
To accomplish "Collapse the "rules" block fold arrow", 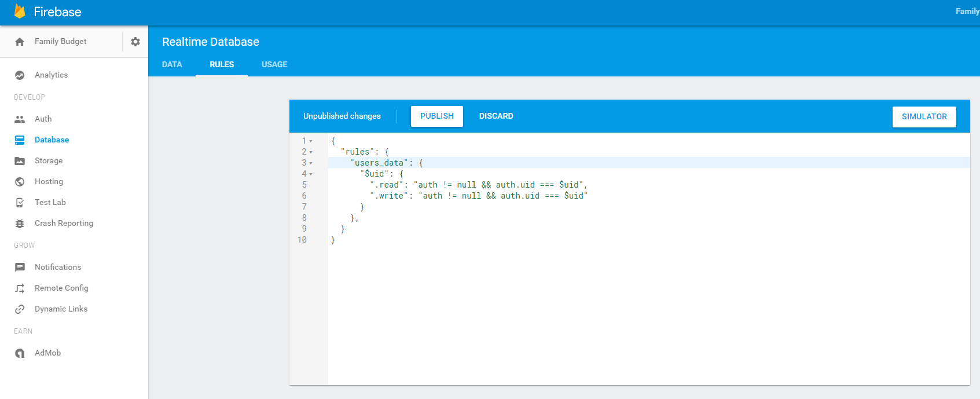I will (x=311, y=152).
